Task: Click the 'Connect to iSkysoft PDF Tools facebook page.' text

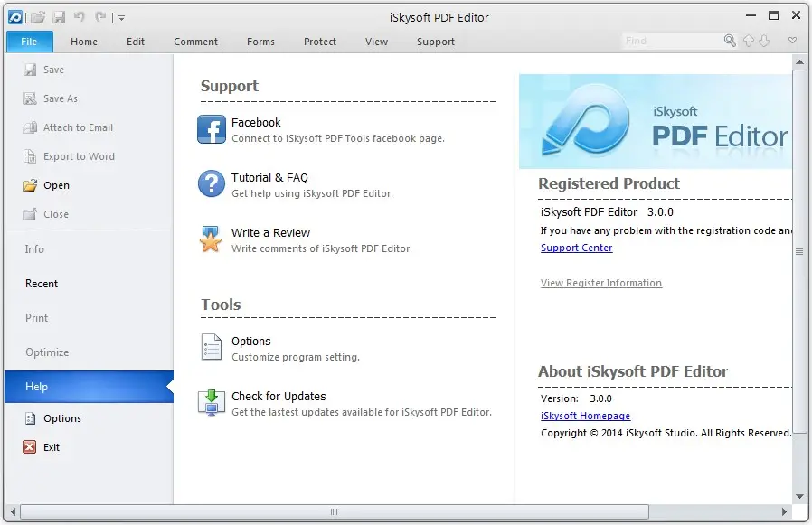Action: coord(337,139)
